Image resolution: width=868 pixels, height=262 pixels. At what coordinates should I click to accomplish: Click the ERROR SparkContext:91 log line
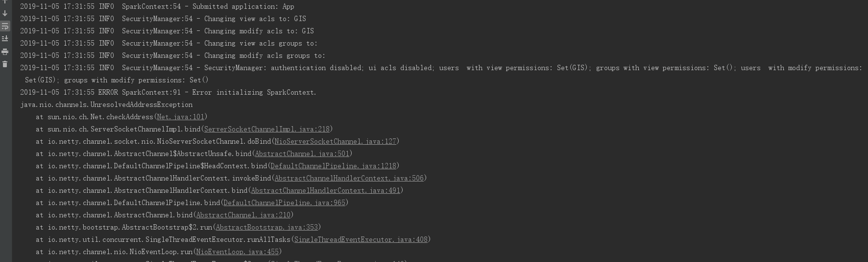168,92
